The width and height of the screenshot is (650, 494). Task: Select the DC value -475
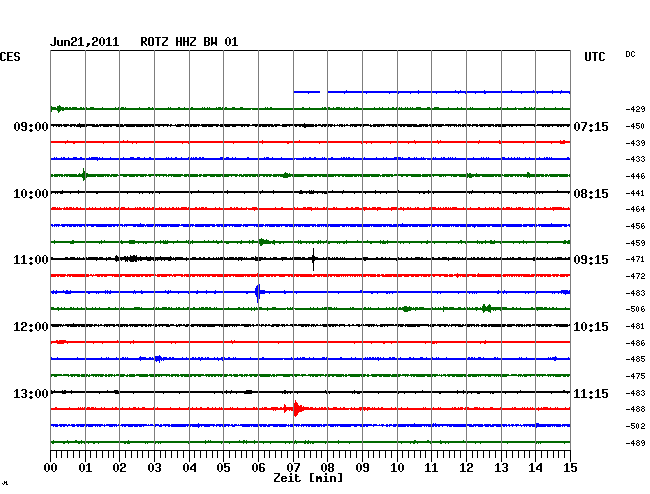635,376
